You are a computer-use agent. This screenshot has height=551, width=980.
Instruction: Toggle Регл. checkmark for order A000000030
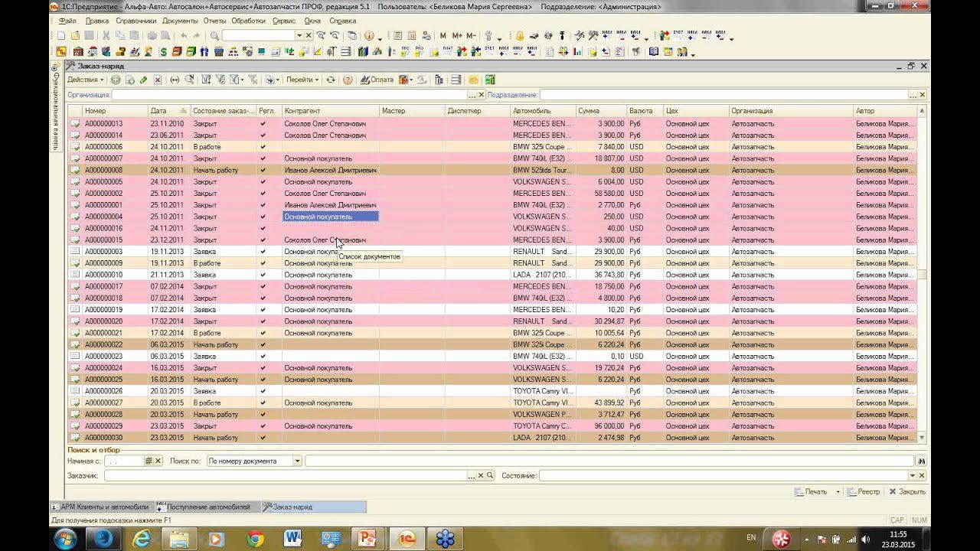point(263,438)
